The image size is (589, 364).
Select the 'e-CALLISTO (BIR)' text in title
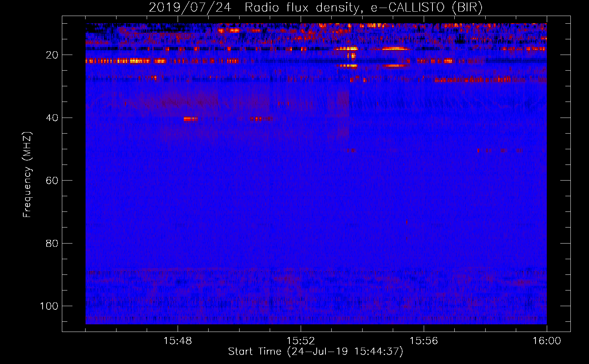[x=427, y=8]
